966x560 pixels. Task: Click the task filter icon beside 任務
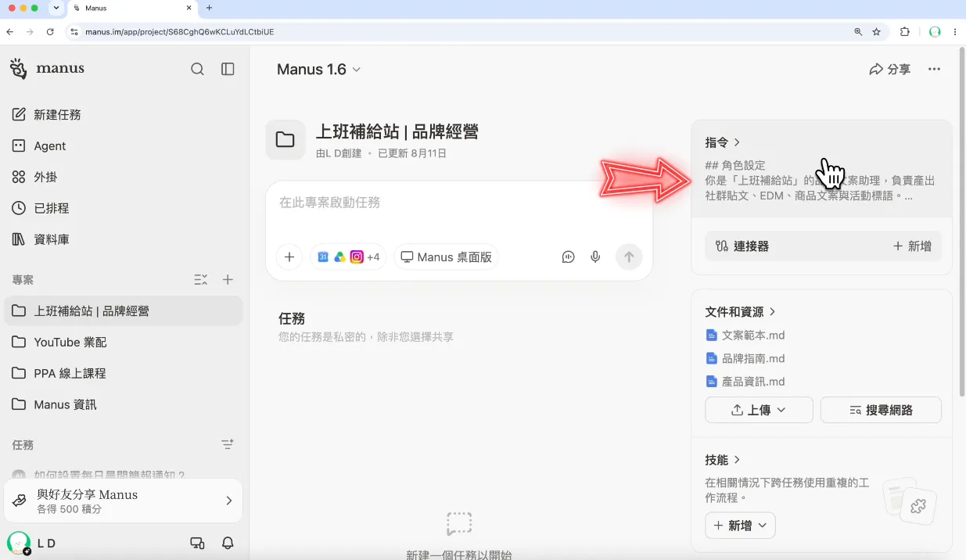pos(228,444)
